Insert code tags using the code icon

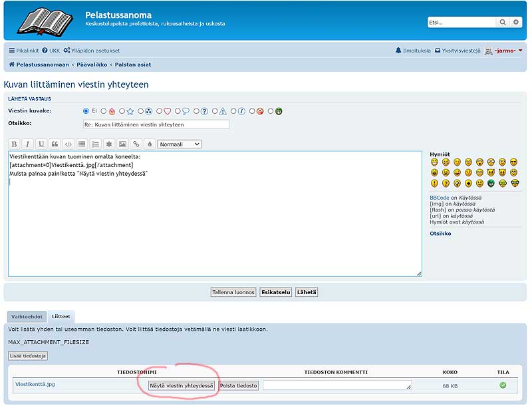tap(68, 144)
